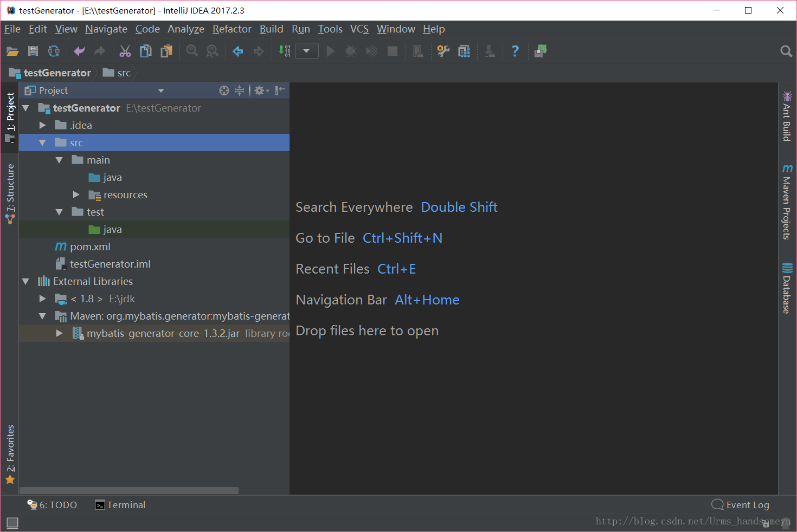Click the testGenerator breadcrumb
This screenshot has width=797, height=532.
(50, 73)
